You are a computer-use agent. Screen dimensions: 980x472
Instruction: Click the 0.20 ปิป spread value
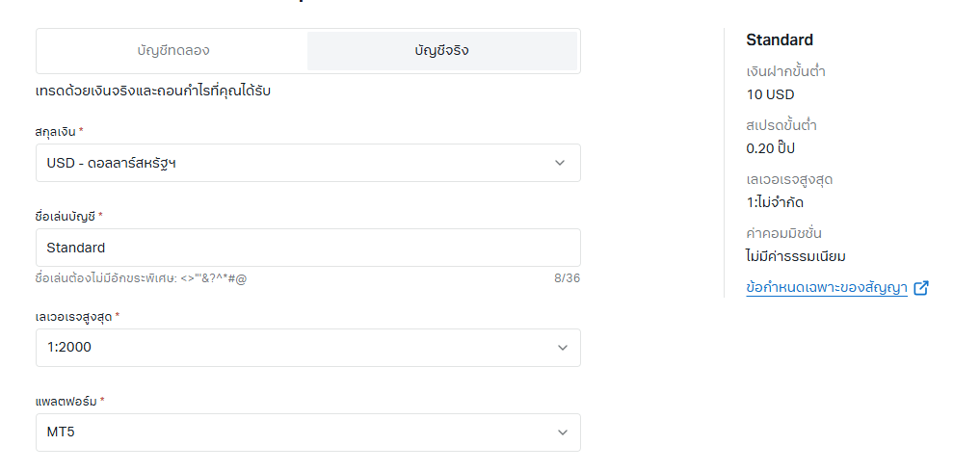tap(770, 148)
